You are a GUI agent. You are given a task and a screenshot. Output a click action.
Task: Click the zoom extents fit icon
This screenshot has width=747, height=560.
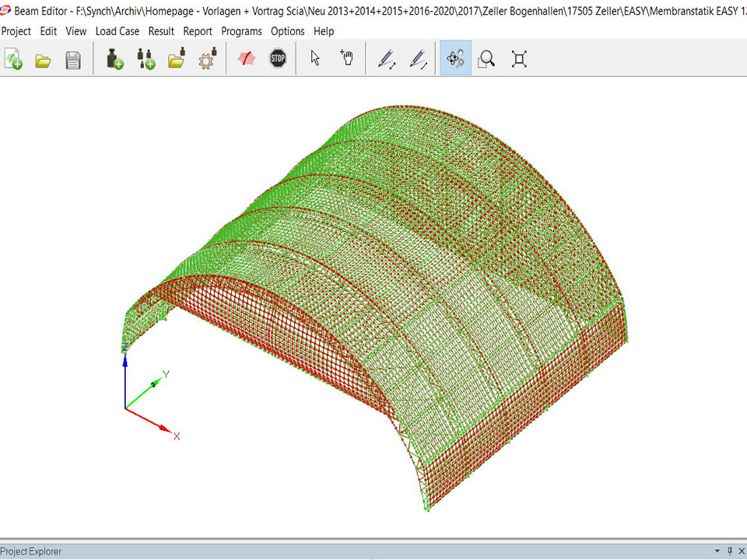tap(519, 59)
